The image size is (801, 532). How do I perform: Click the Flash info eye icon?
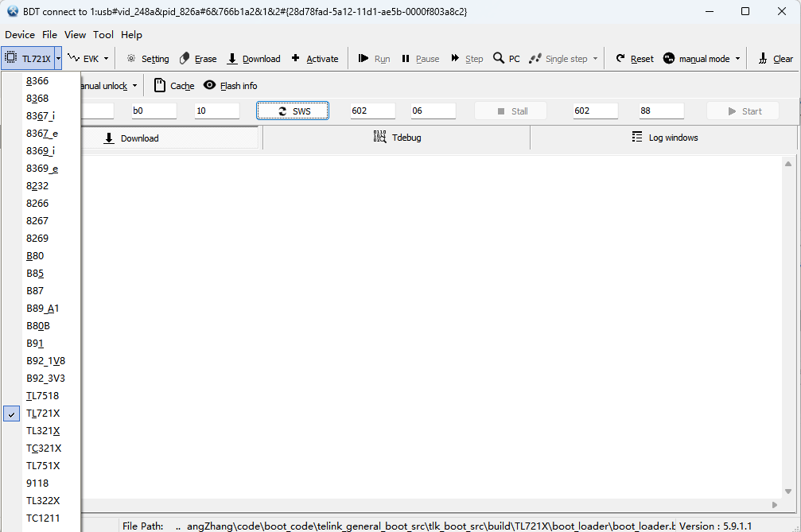point(209,85)
